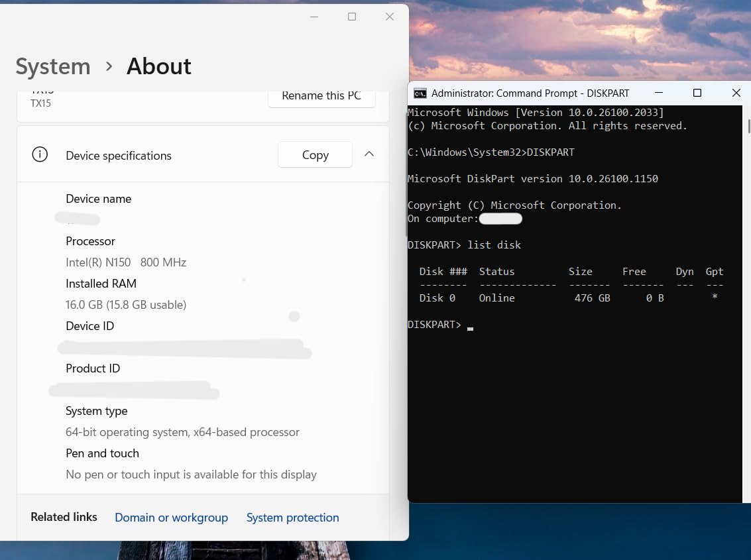This screenshot has width=751, height=560.
Task: Click the 'System type' label
Action: pos(97,411)
